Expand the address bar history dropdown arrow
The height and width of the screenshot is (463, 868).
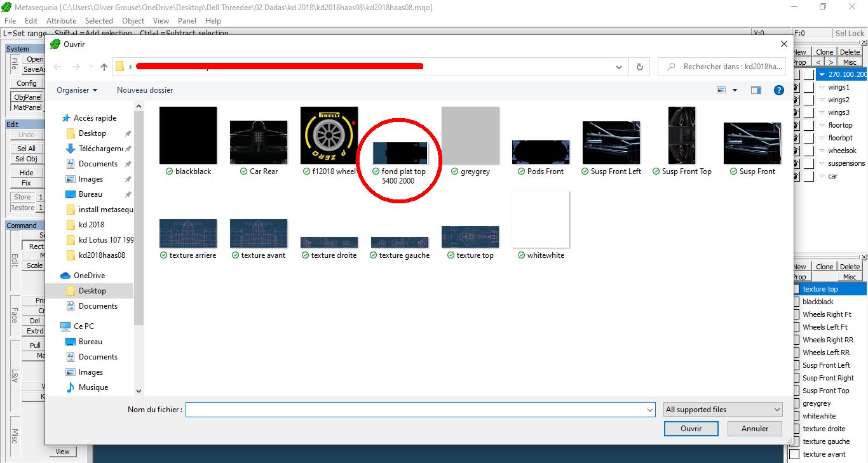pyautogui.click(x=619, y=67)
